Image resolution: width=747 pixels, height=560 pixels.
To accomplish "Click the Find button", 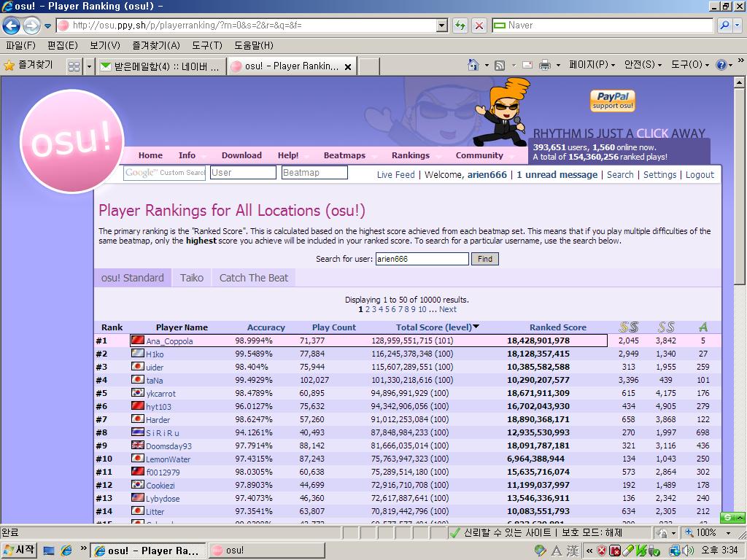I will [485, 259].
